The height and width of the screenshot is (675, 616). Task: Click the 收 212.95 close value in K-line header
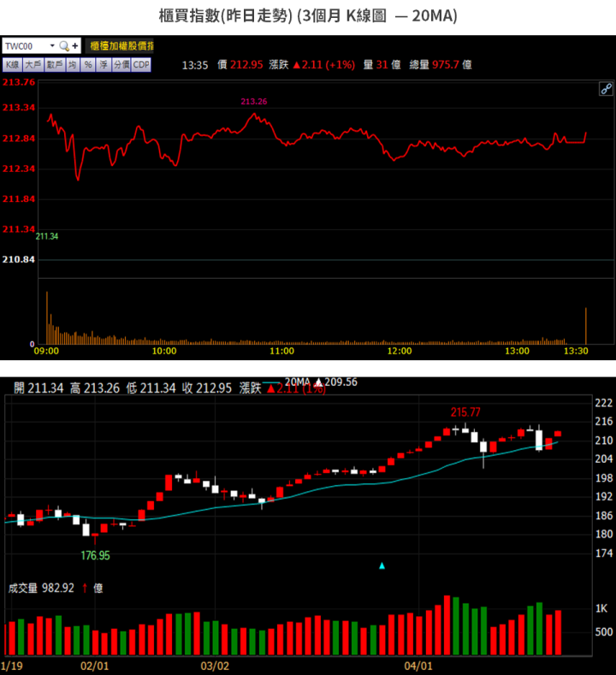tap(207, 388)
